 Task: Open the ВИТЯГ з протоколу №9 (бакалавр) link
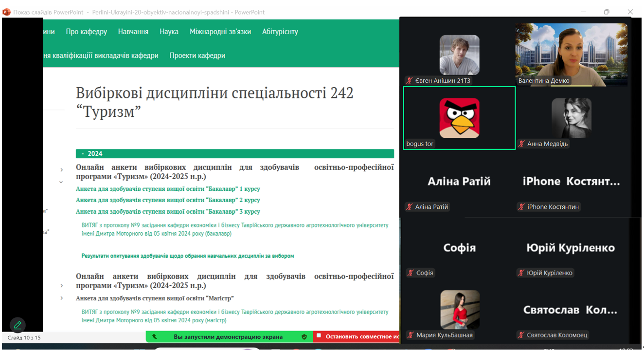coord(235,229)
